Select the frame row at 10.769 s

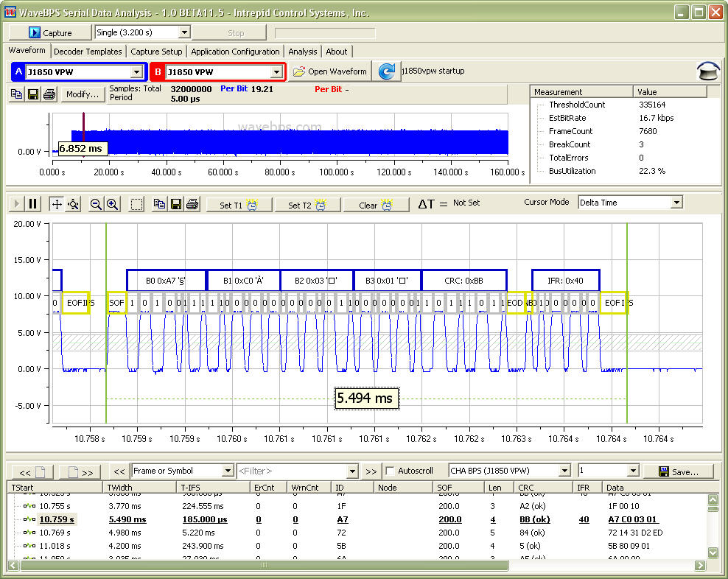[x=362, y=533]
